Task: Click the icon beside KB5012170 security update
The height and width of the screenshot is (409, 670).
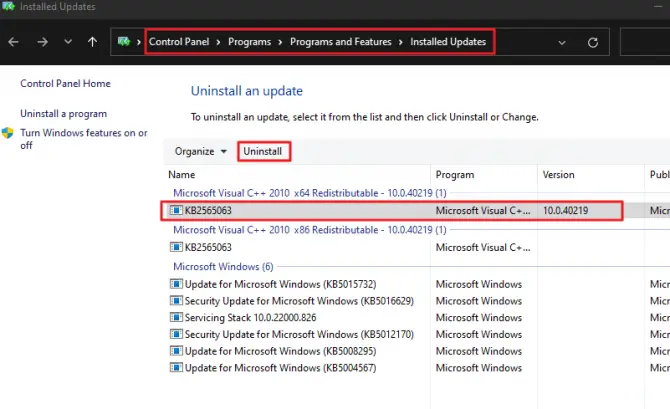Action: coord(176,334)
